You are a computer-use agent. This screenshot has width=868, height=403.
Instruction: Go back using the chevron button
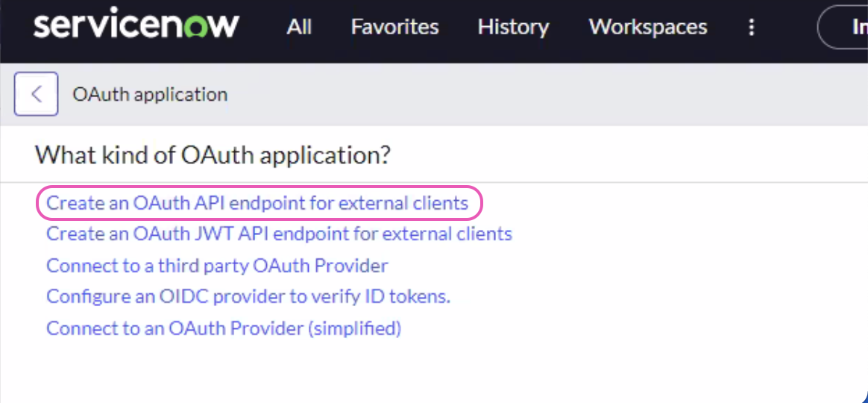point(36,95)
